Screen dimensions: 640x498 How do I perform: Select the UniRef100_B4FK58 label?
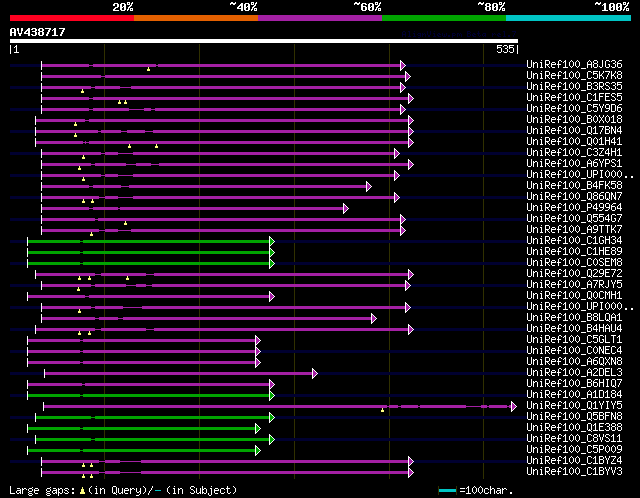tap(574, 186)
